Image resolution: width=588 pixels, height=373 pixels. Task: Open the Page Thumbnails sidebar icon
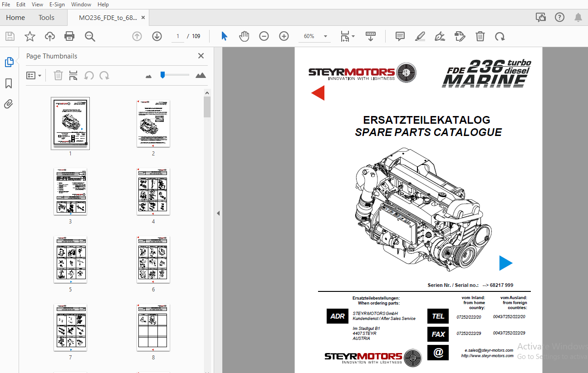[9, 62]
